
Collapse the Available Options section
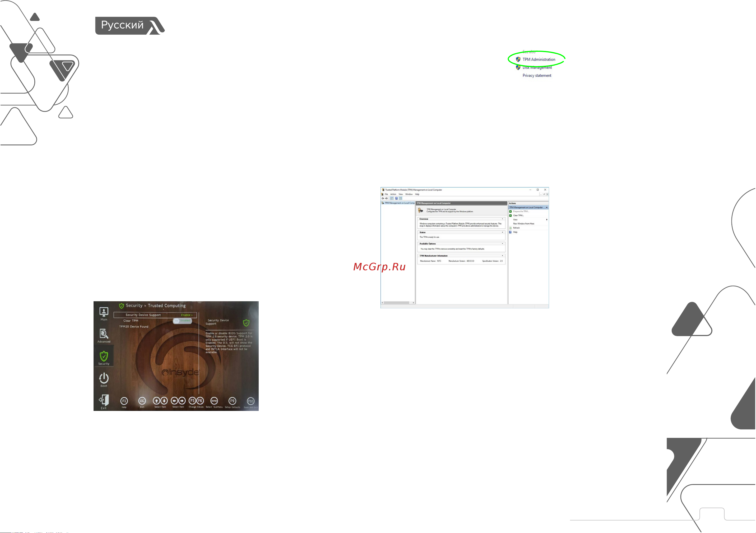503,244
